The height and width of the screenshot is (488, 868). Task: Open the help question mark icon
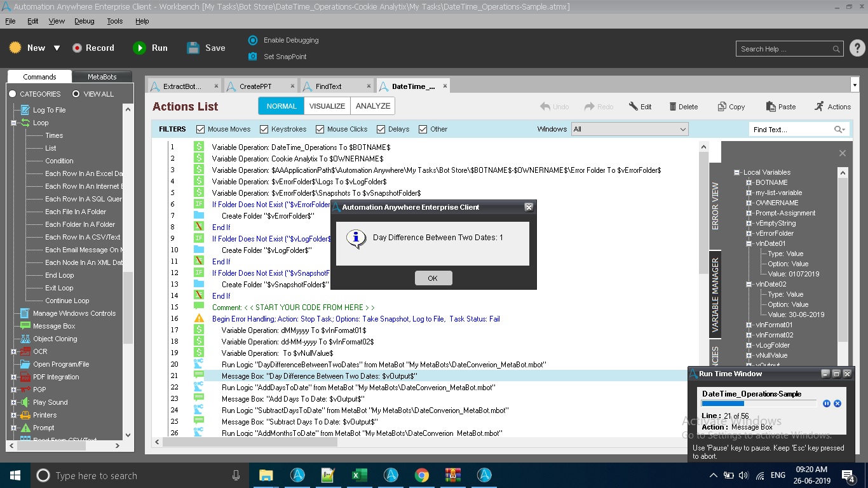tap(857, 48)
